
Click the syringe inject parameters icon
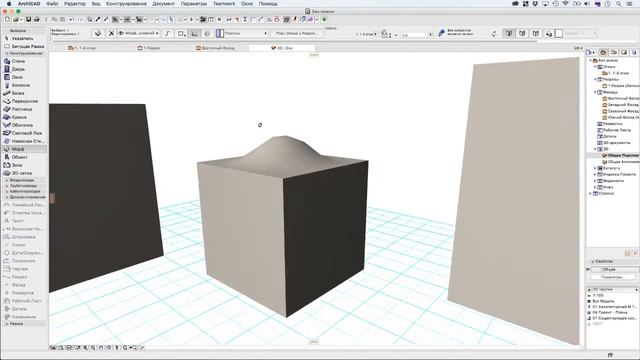pos(106,19)
